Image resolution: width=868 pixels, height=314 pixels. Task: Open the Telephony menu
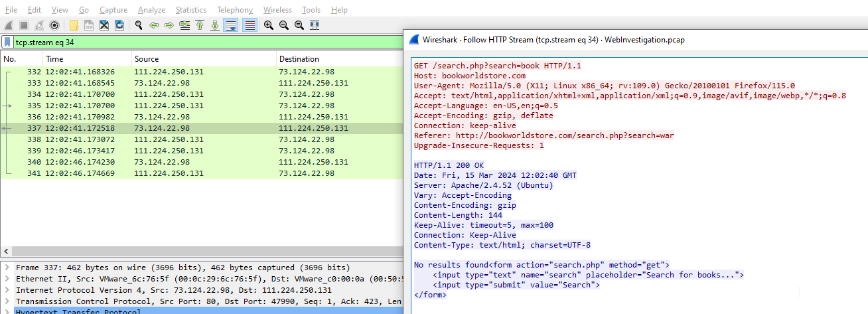tap(234, 10)
